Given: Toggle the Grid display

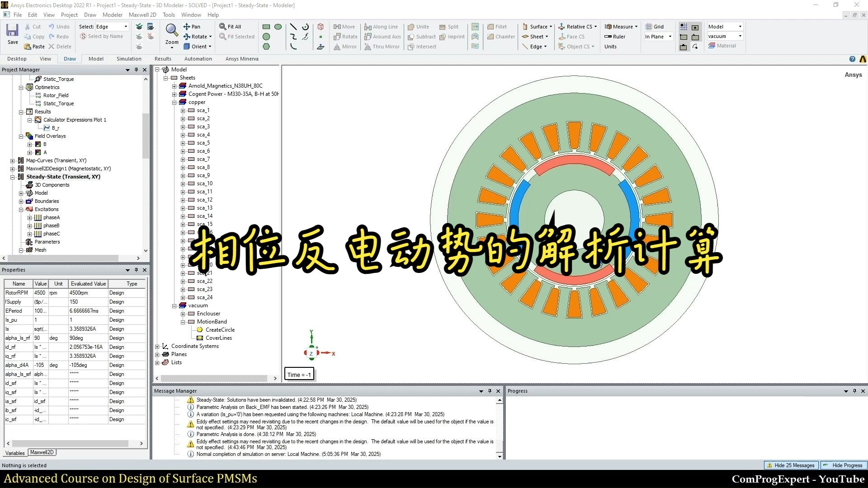Looking at the screenshot, I should point(654,27).
